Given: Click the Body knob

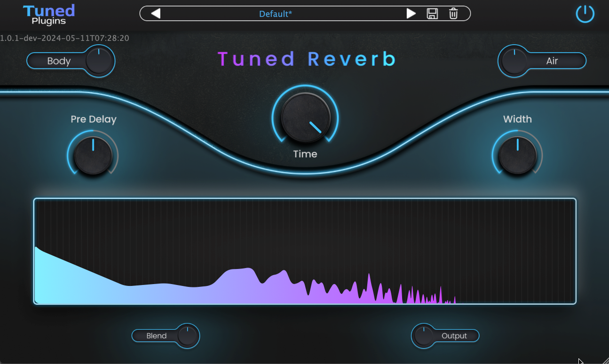Looking at the screenshot, I should point(99,61).
